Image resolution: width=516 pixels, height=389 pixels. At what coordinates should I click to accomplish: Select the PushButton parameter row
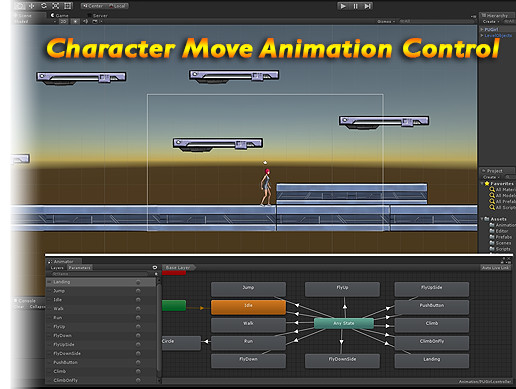(x=101, y=362)
